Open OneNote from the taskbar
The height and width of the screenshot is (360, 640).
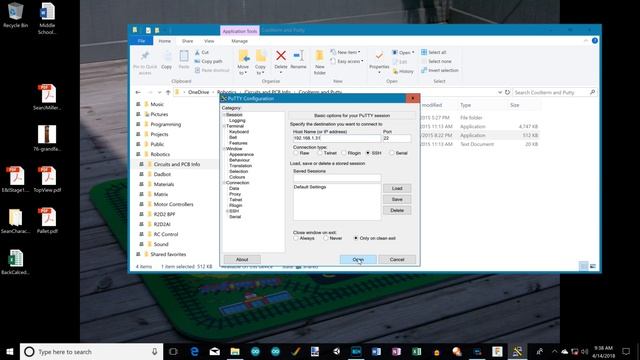(396, 351)
